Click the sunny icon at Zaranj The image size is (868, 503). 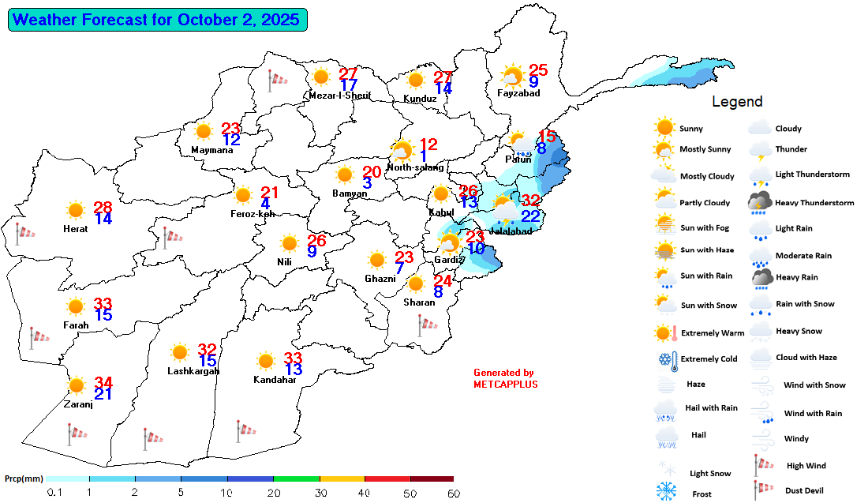click(76, 386)
